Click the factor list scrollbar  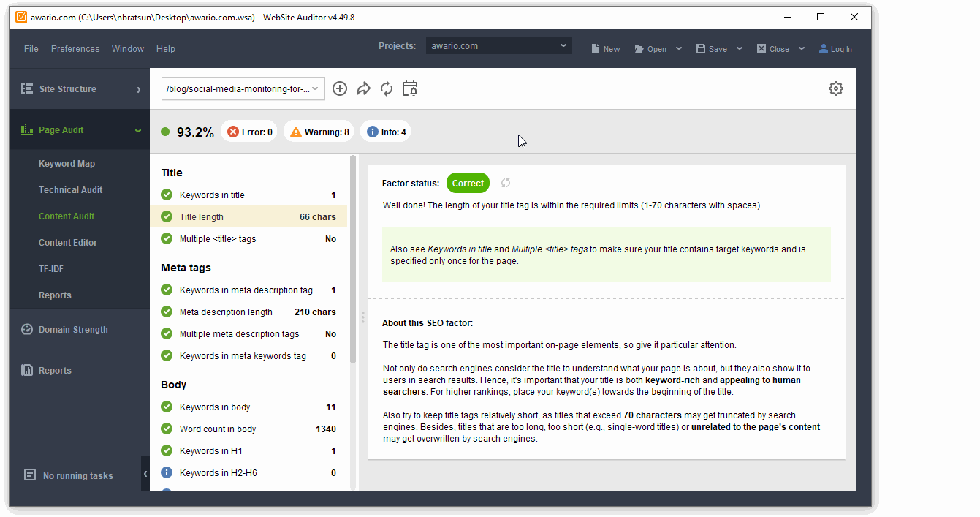click(x=354, y=260)
